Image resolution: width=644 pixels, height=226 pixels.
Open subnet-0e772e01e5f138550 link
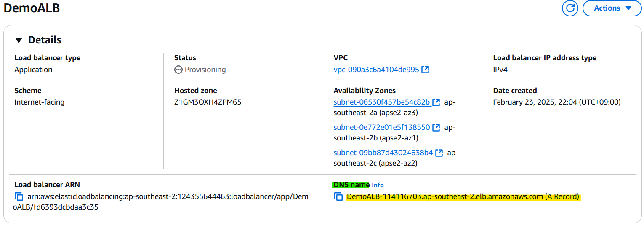pyautogui.click(x=381, y=127)
